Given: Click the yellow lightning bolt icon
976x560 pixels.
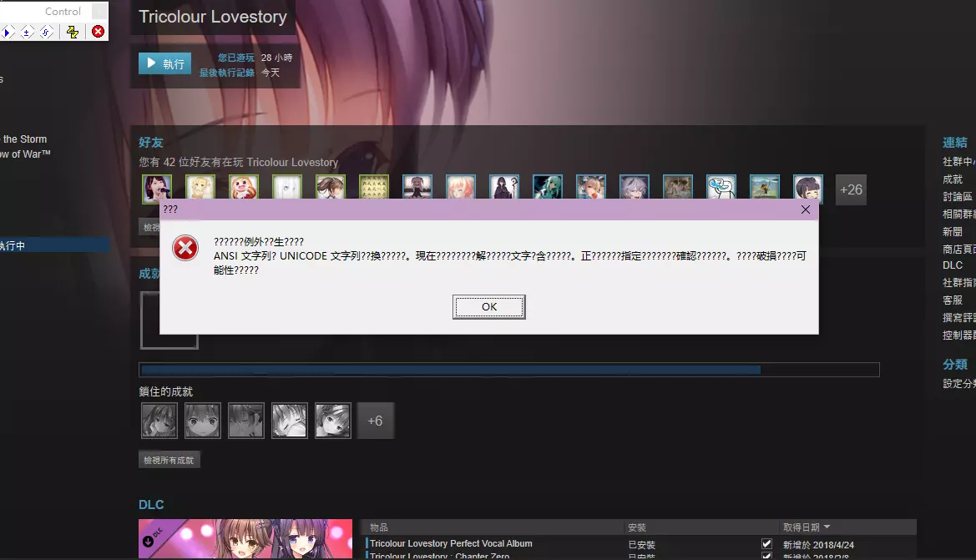Looking at the screenshot, I should [73, 32].
